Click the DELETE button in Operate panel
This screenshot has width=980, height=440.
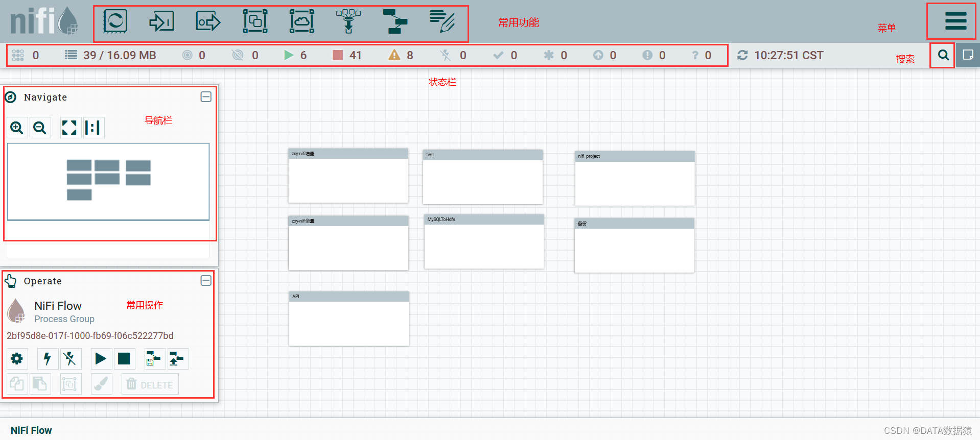coord(150,384)
